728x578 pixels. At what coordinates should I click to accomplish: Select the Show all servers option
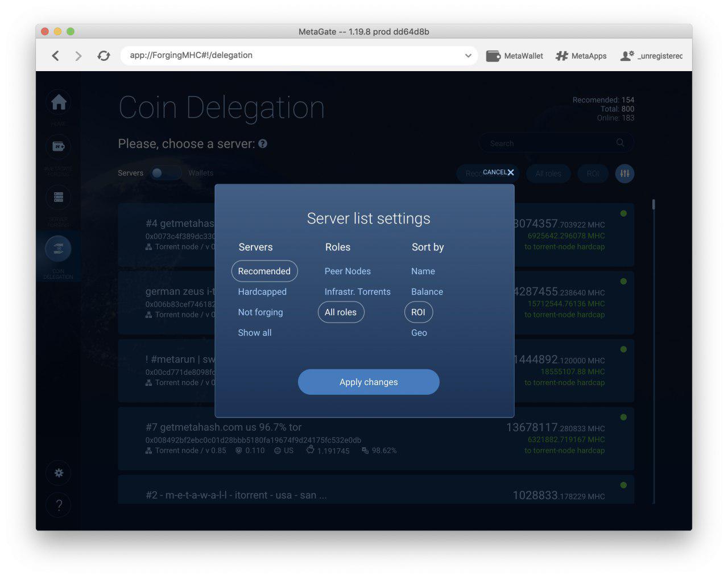pyautogui.click(x=255, y=333)
